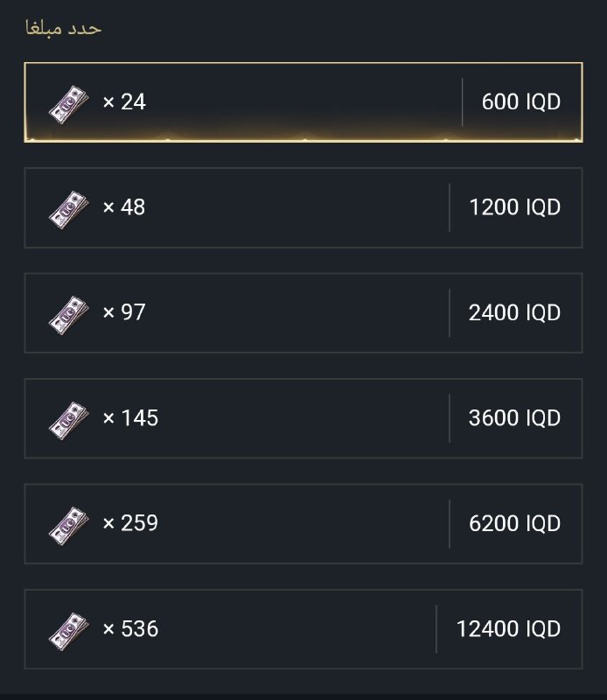Click the 600 IQD price
The image size is (607, 700).
[521, 101]
